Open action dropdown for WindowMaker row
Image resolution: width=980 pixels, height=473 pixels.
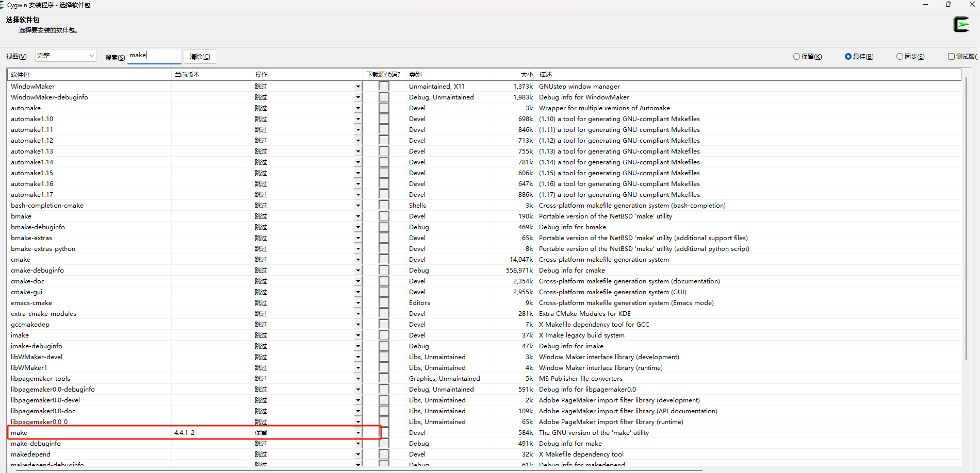358,87
